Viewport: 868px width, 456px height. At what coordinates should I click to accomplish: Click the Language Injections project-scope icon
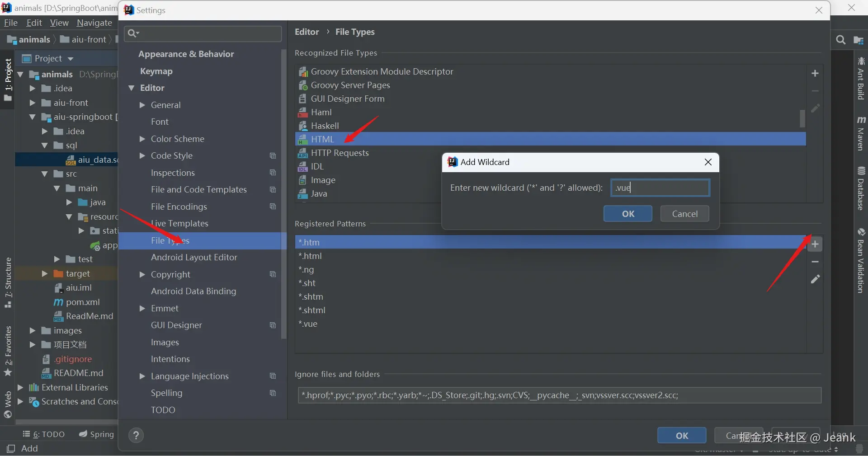point(273,376)
